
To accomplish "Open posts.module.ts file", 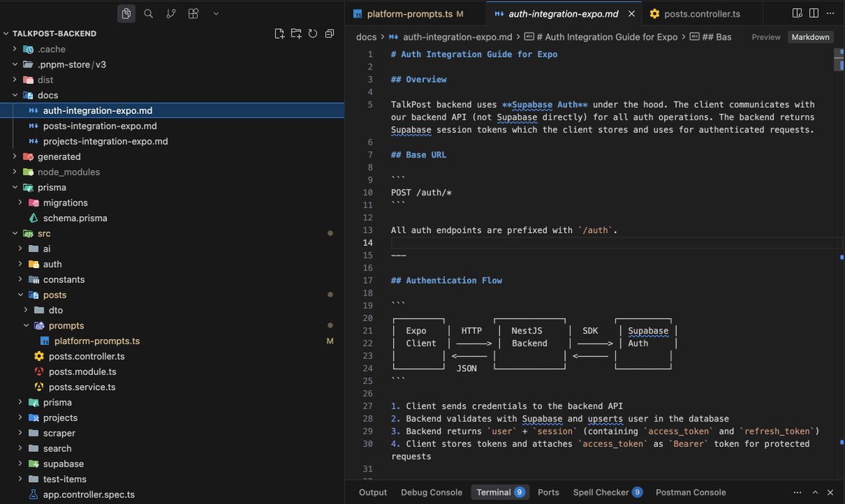I will click(x=82, y=372).
